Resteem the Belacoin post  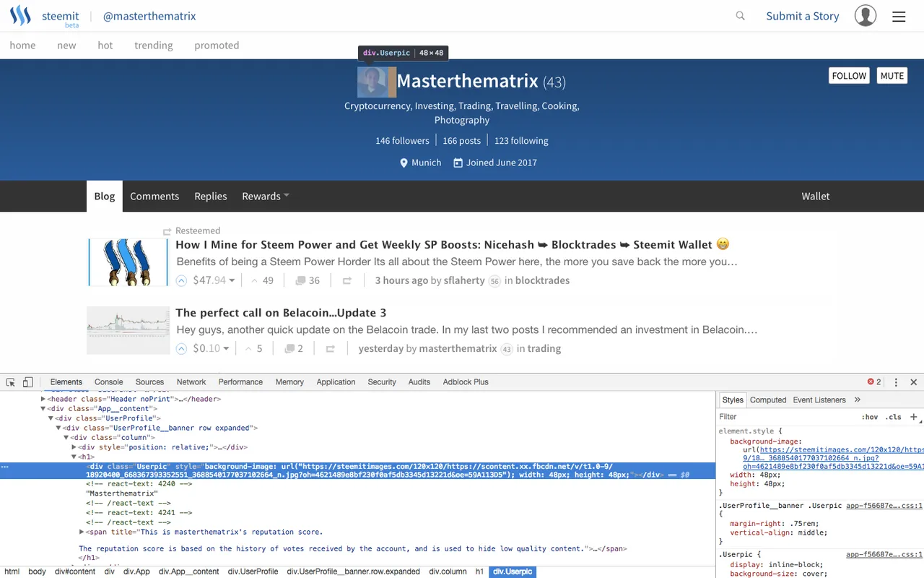(x=331, y=348)
